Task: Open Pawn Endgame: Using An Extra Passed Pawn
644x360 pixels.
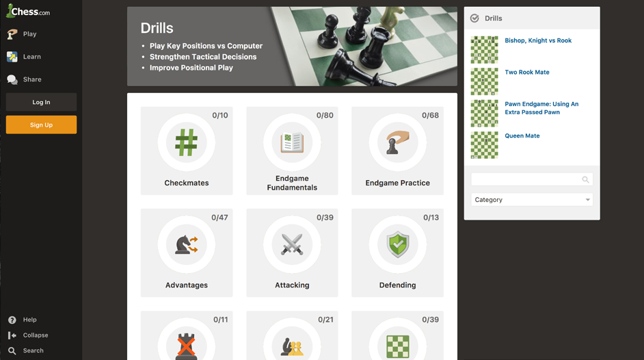Action: click(541, 108)
